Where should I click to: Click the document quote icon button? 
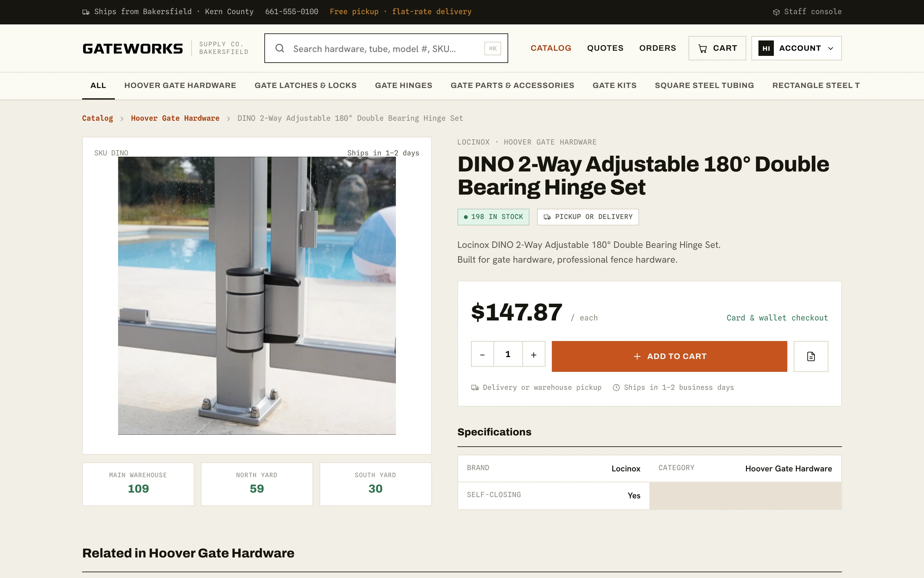tap(811, 356)
